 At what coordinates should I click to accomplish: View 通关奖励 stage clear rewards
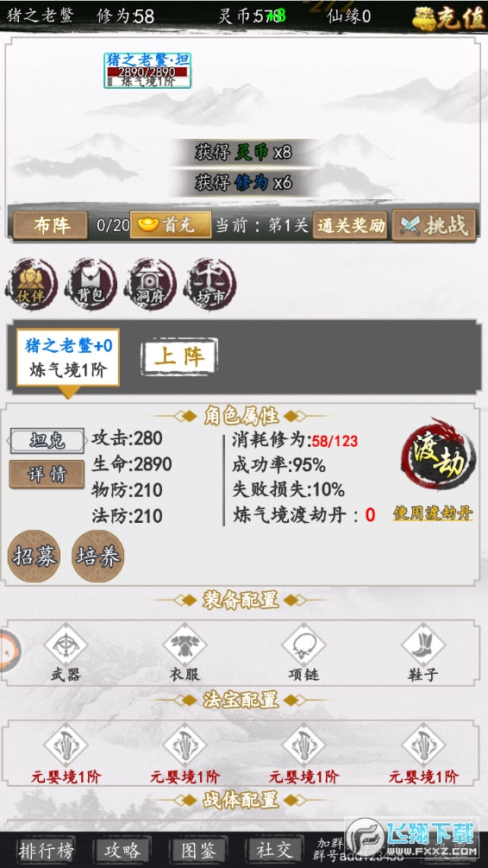pos(350,225)
